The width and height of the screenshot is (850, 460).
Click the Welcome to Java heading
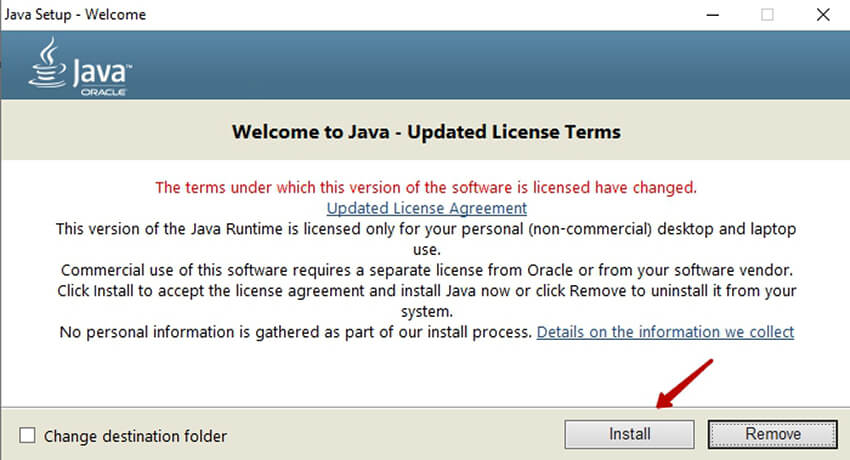click(426, 132)
